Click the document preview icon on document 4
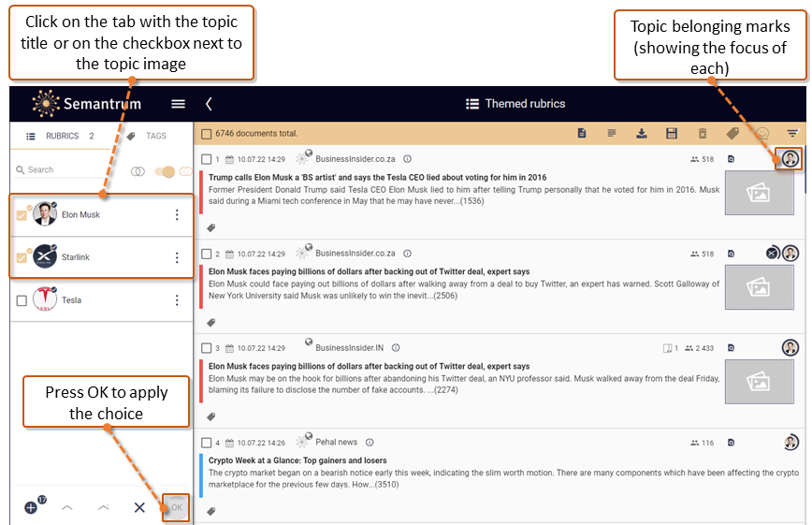The image size is (812, 525). point(732,443)
